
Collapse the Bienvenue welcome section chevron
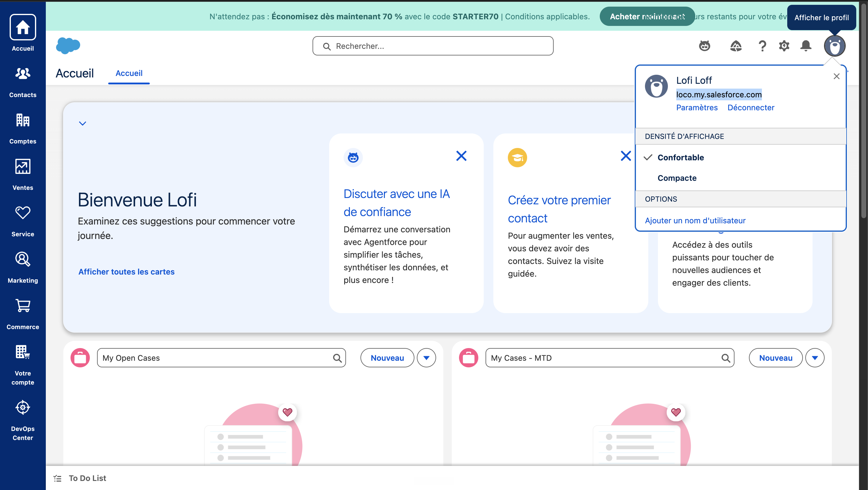point(83,123)
